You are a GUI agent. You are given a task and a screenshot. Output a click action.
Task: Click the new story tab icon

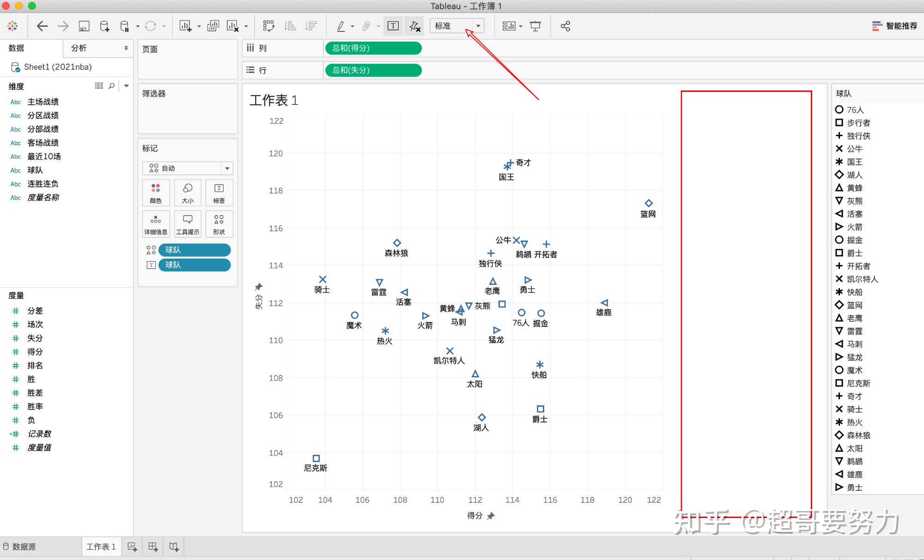(x=174, y=547)
